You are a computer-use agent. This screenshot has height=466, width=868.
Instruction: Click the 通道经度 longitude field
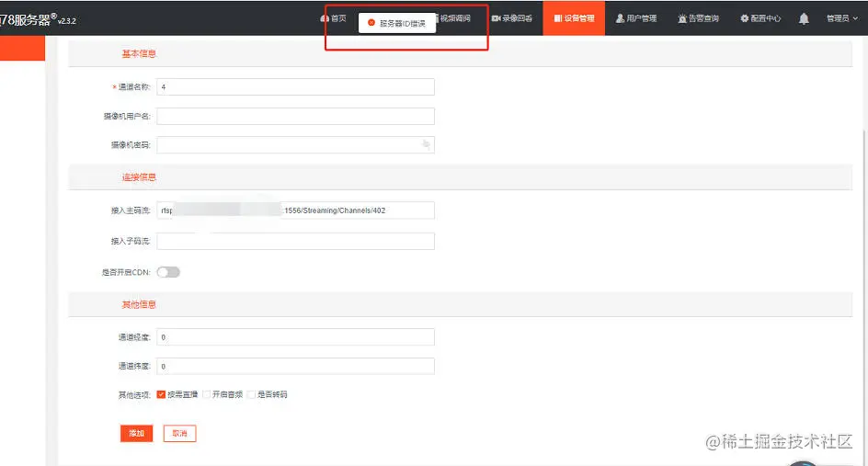pos(295,337)
